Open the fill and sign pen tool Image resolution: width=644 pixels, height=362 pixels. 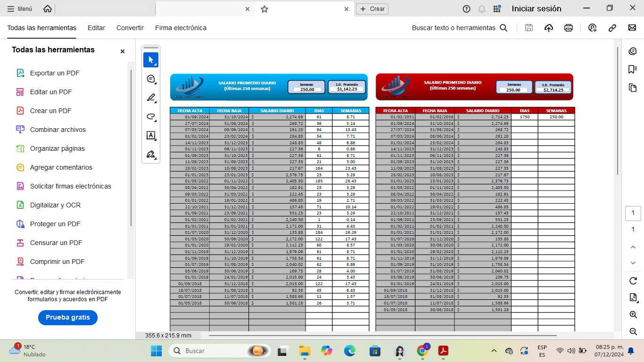[151, 155]
